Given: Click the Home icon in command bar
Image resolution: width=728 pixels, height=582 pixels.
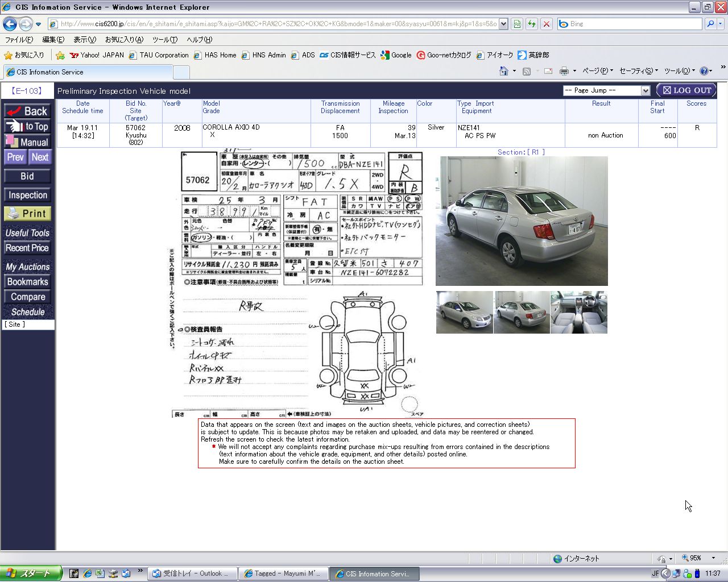Looking at the screenshot, I should 503,71.
